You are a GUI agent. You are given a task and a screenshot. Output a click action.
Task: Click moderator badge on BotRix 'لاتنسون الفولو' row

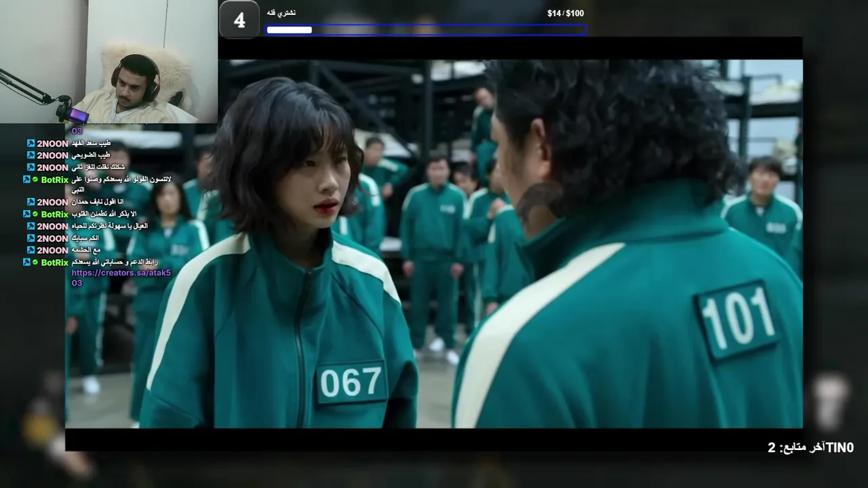pyautogui.click(x=26, y=180)
